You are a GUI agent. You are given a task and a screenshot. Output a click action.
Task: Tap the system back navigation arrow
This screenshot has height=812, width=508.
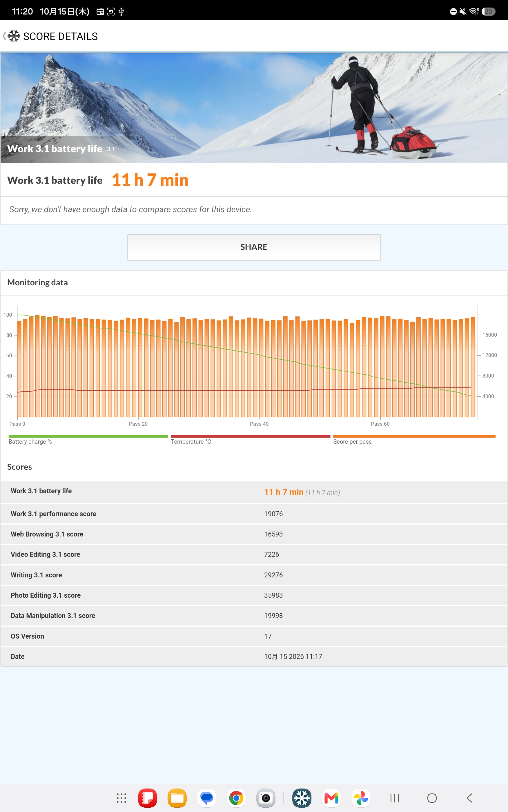click(x=469, y=798)
